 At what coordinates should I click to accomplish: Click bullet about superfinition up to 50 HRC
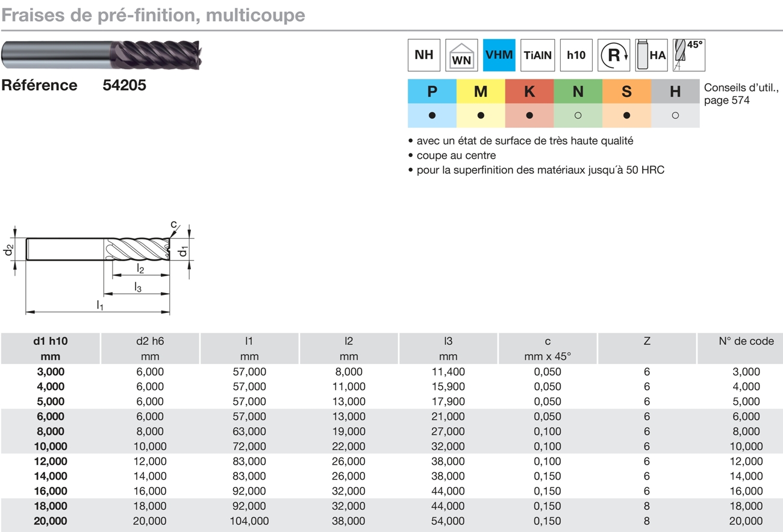pos(536,170)
